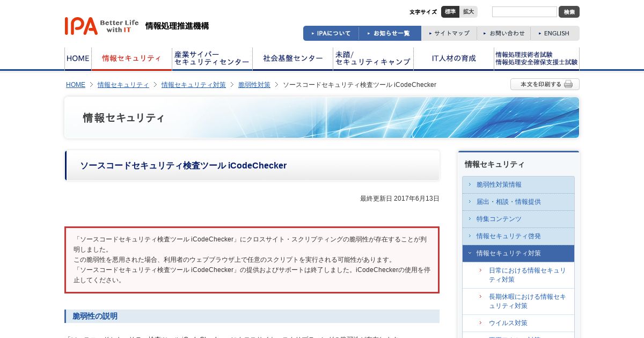Collapse 情報セキュリティ対策 sidebar section
644x338 pixels.
[x=518, y=253]
